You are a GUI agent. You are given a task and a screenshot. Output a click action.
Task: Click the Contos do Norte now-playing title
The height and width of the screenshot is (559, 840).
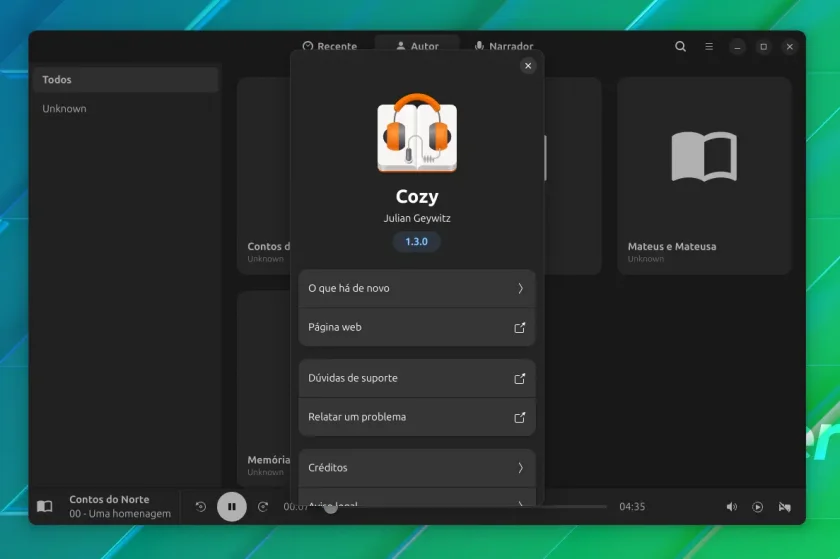click(x=109, y=500)
